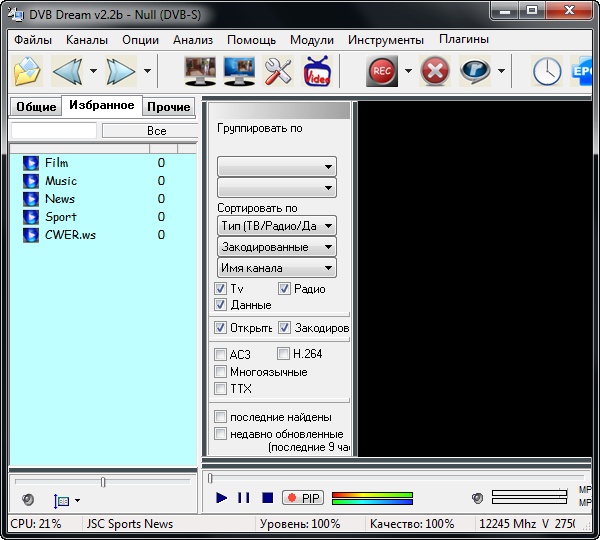Expand the Закодированные dropdown
Viewport: 600px width, 540px height.
(277, 247)
